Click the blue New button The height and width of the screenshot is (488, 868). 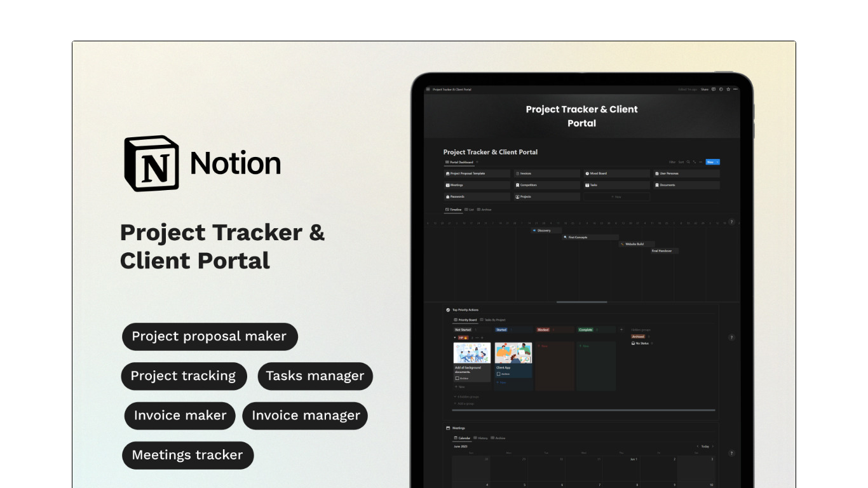(710, 162)
